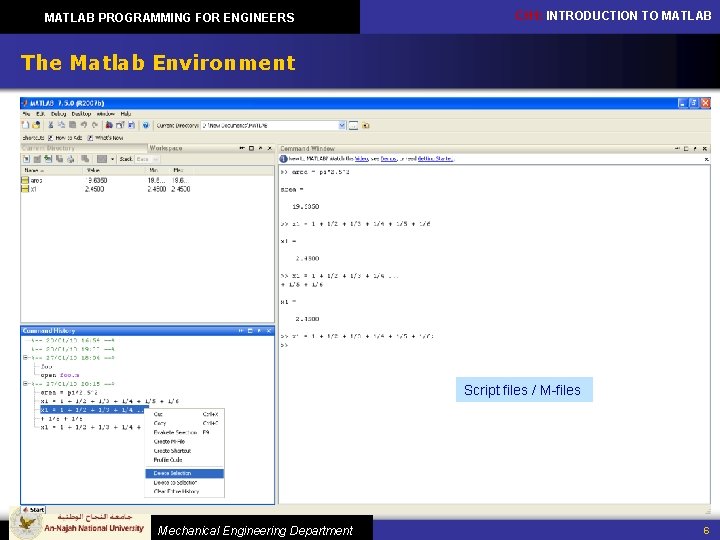Screen dimensions: 720x540
Task: Click the Open File toolbar icon
Action: (36, 125)
